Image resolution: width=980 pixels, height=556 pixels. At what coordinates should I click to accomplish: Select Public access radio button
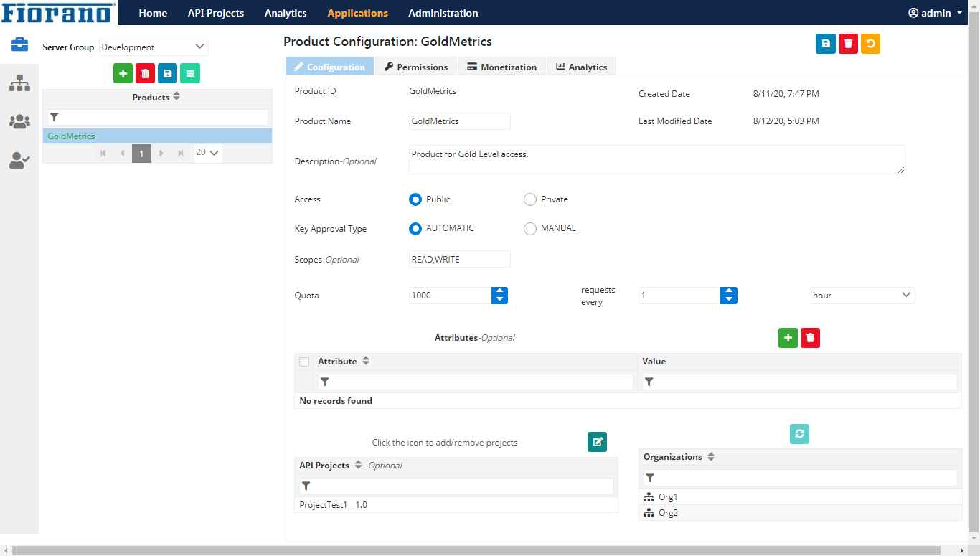click(x=415, y=199)
